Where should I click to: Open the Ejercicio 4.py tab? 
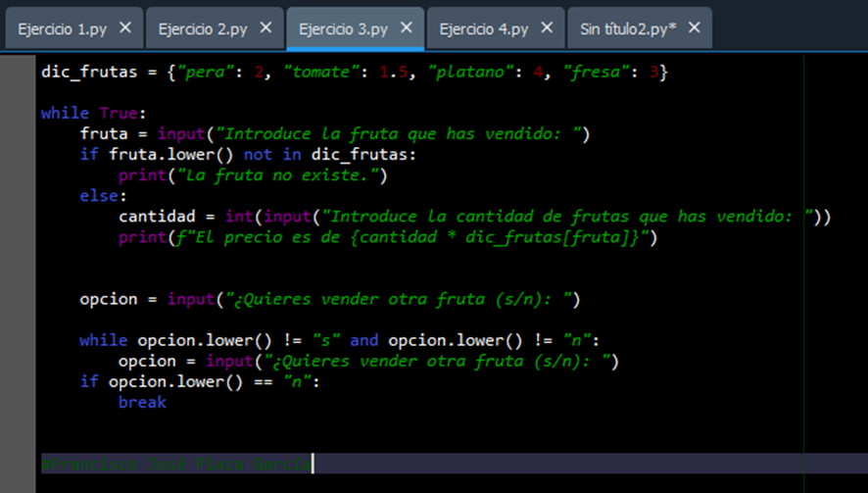pos(484,29)
